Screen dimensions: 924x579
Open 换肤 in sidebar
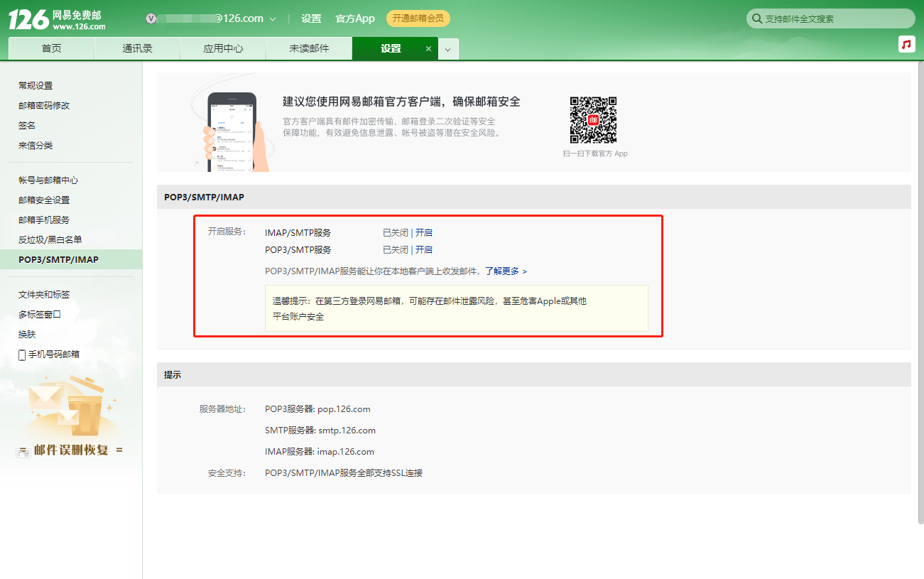pos(27,335)
